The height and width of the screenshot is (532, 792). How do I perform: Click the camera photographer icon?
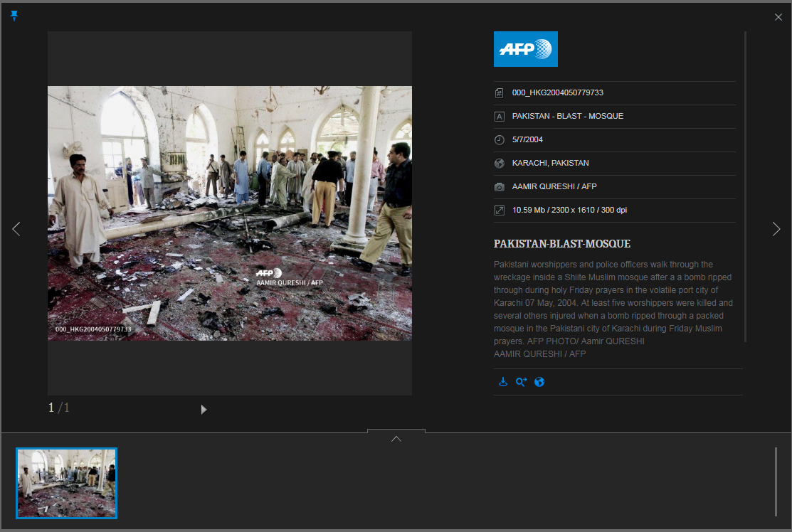click(x=499, y=187)
